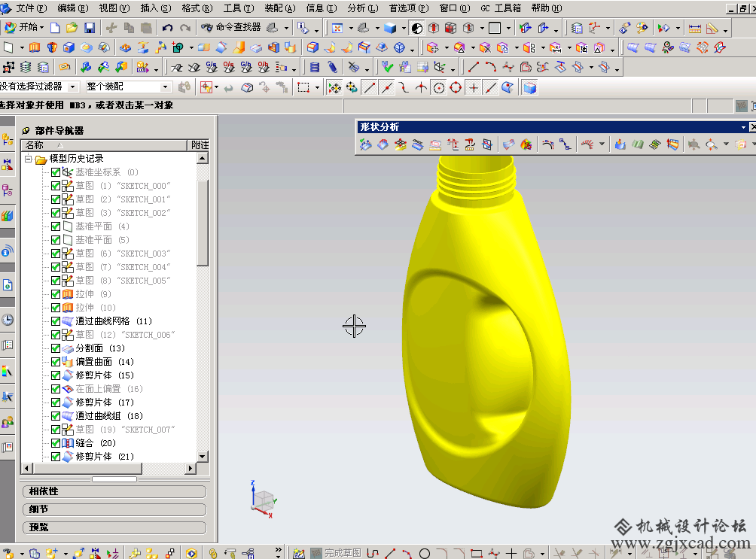The width and height of the screenshot is (756, 559).
Task: Click the first icon in 形状分析 toolbar
Action: 365,144
